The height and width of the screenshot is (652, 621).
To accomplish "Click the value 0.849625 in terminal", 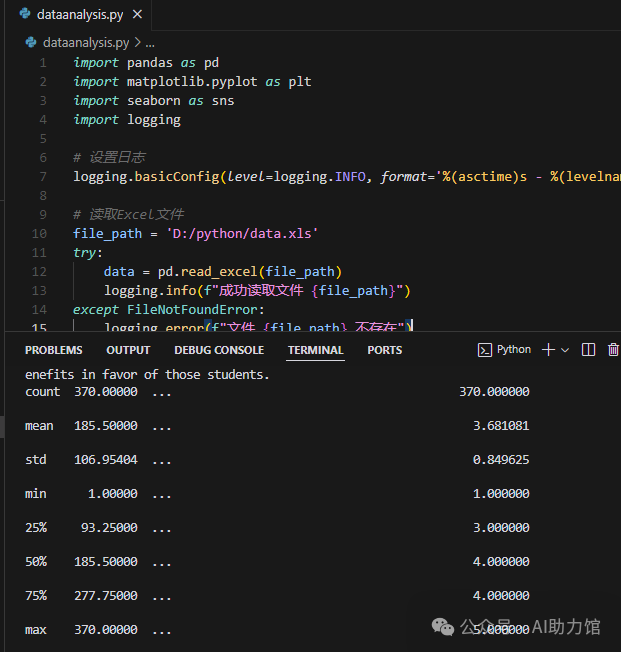I will click(501, 460).
